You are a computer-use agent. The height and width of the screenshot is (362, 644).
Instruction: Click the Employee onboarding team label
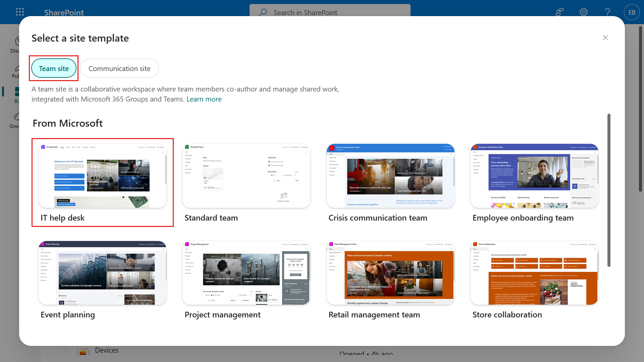click(x=523, y=218)
